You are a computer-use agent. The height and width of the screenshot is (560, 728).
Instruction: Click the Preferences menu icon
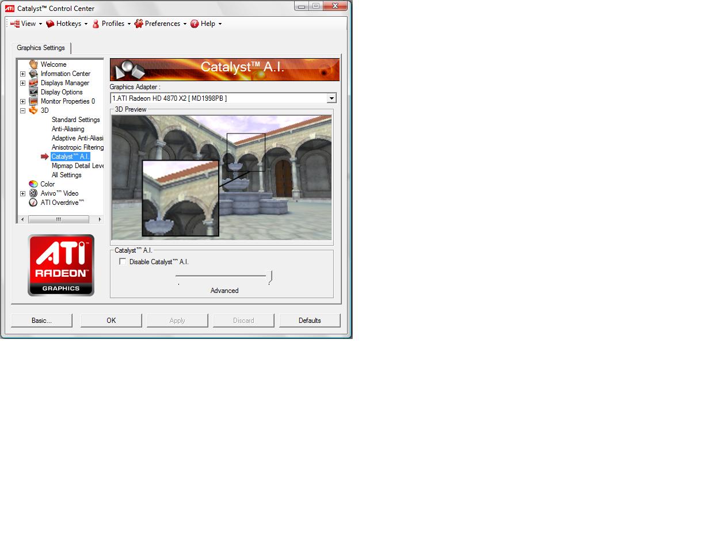click(x=139, y=24)
